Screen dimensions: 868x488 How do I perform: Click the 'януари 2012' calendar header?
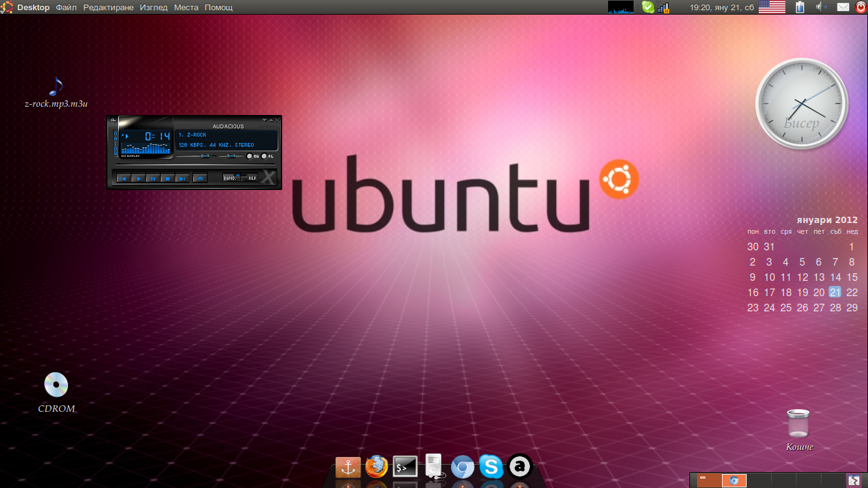[827, 220]
